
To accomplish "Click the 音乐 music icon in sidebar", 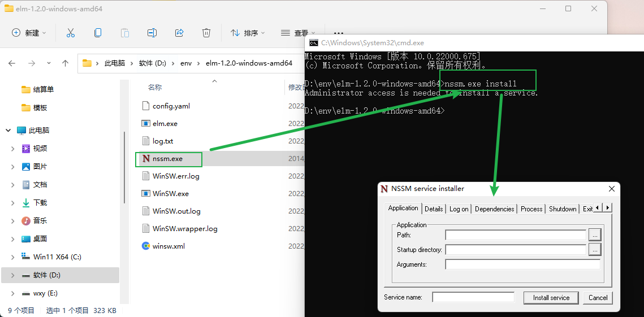I will click(26, 221).
